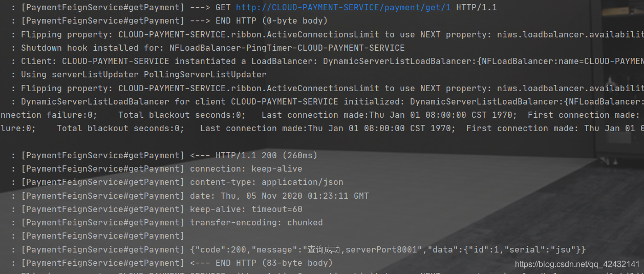Select HTTP/1.1 text after the request URL
The image size is (644, 274).
coord(477,8)
